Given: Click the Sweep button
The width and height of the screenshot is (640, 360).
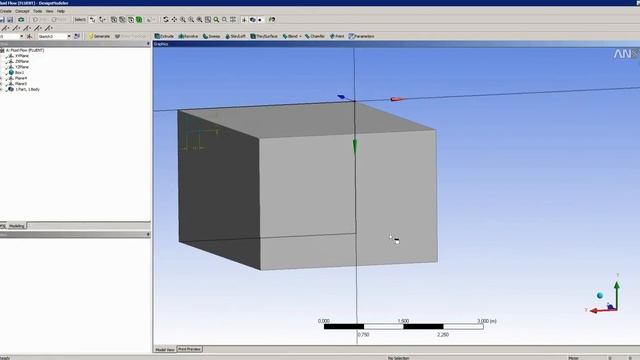Looking at the screenshot, I should (211, 36).
